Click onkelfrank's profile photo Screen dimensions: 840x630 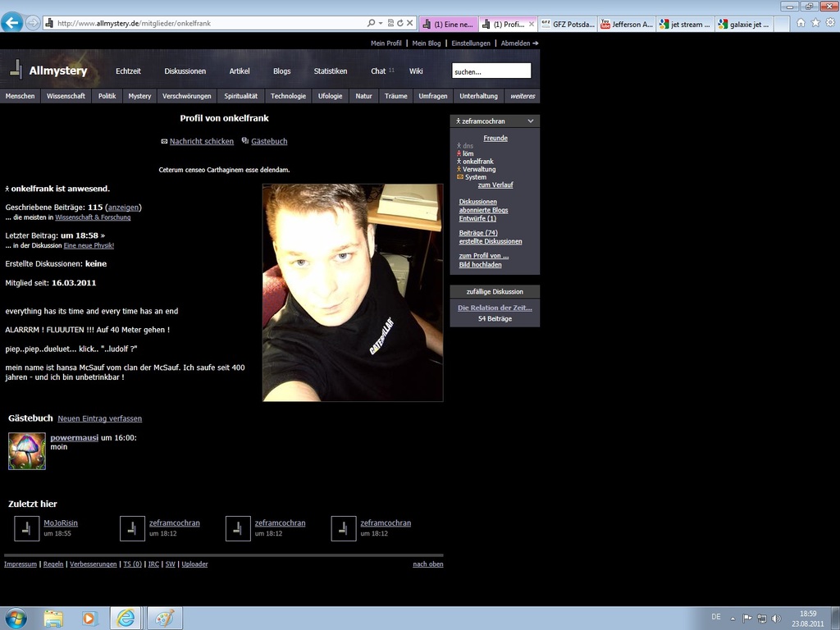353,293
